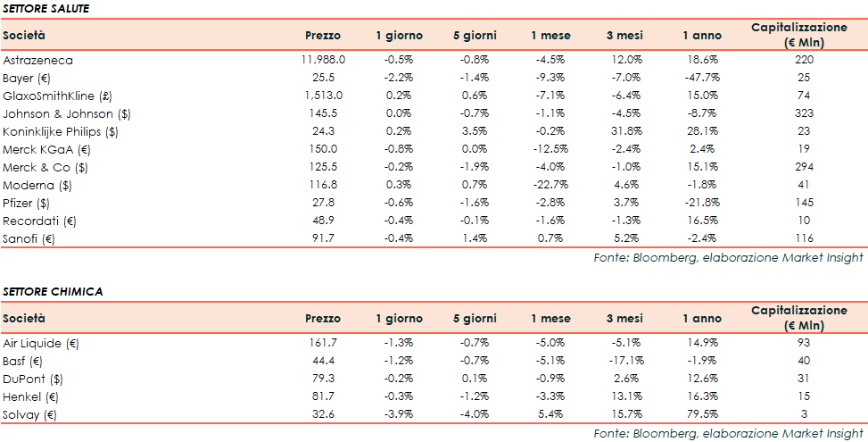Click the SETTORE CHIMICA table title

click(53, 291)
